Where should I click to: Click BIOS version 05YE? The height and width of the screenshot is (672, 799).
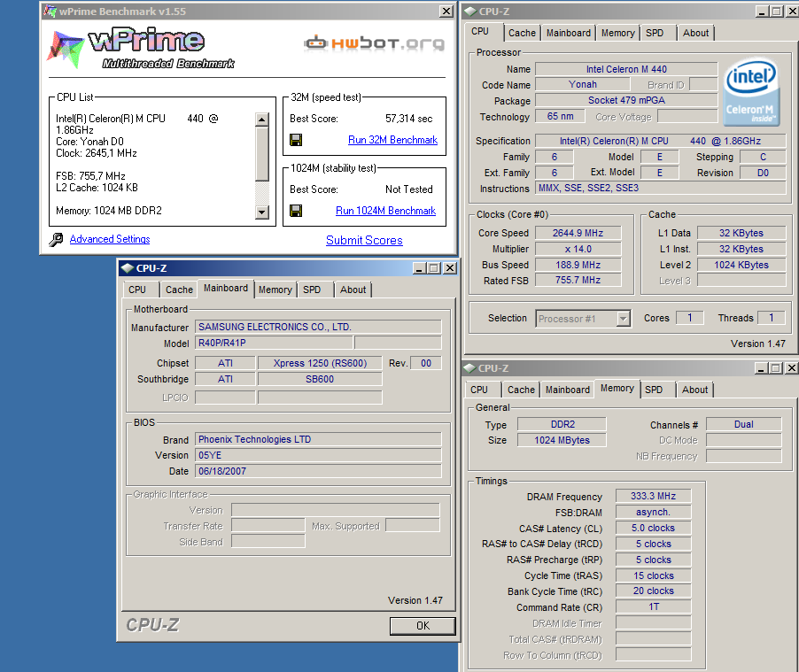pyautogui.click(x=318, y=455)
